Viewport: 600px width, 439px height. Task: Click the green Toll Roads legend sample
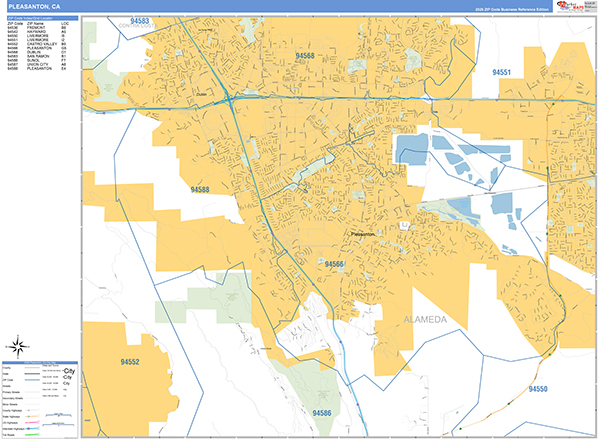click(x=32, y=435)
